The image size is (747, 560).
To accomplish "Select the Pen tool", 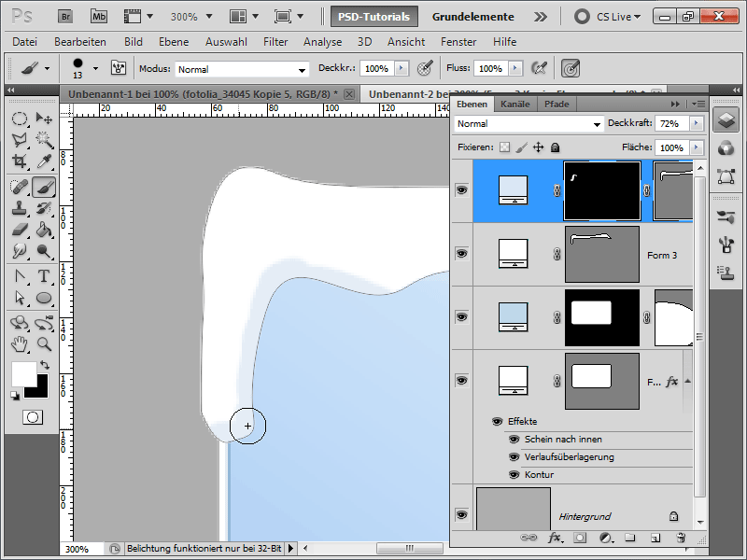I will click(20, 276).
